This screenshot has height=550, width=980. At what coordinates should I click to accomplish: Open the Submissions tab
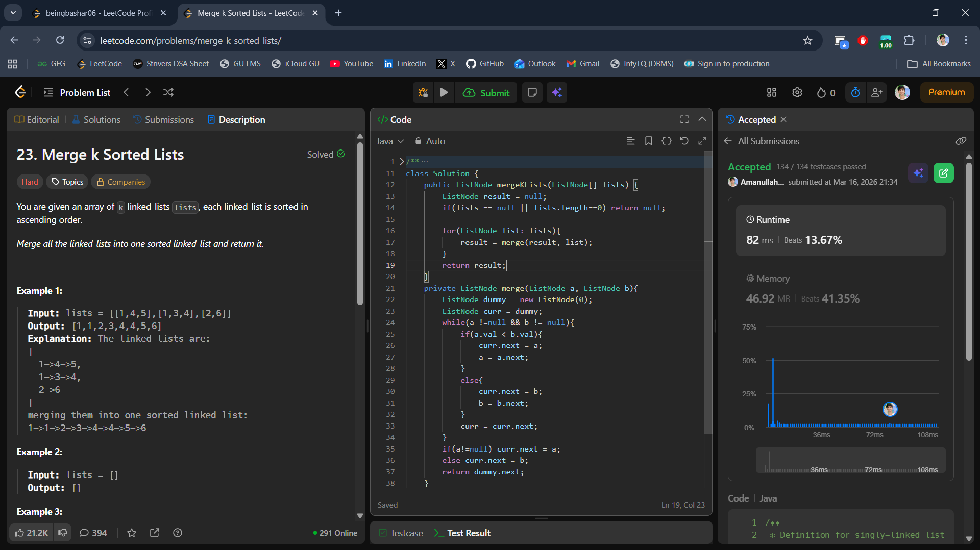164,119
